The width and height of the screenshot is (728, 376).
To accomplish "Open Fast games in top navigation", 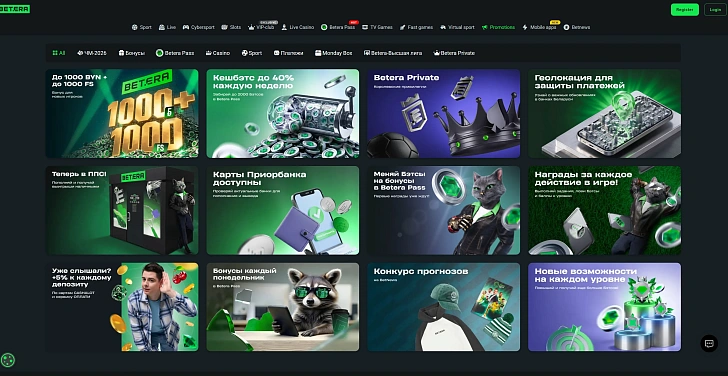I will (x=416, y=27).
